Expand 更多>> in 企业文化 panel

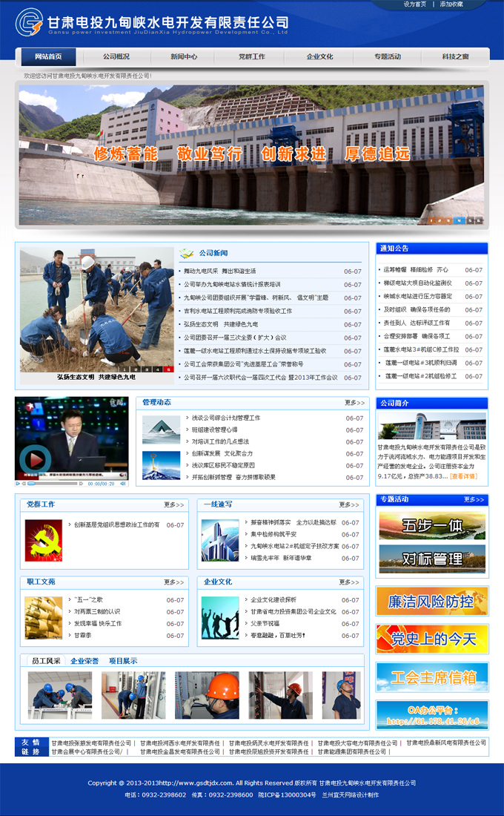[349, 582]
